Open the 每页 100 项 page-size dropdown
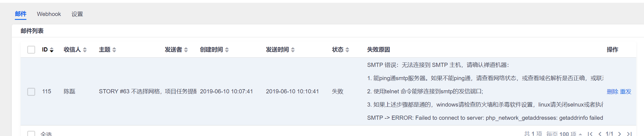The height and width of the screenshot is (136, 644). [x=564, y=134]
